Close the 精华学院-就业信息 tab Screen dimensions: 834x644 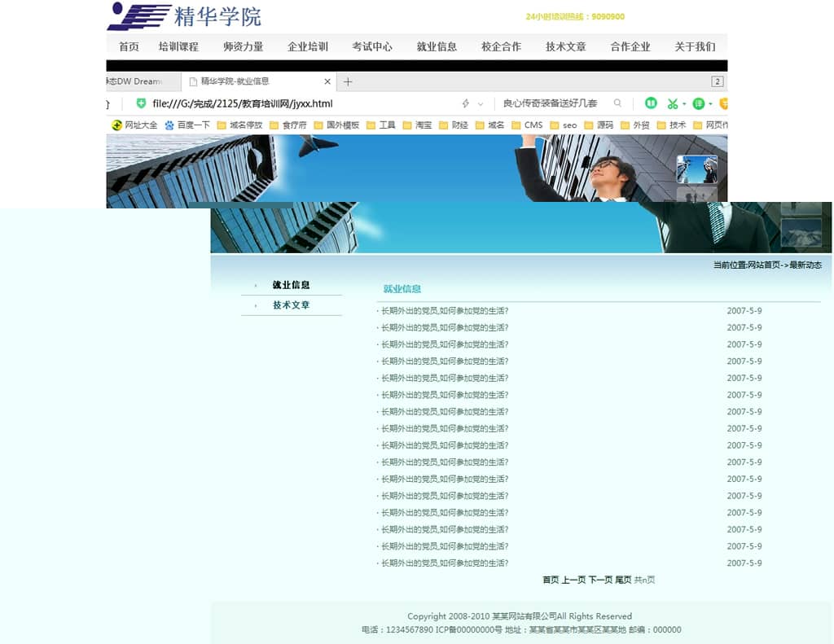(327, 81)
